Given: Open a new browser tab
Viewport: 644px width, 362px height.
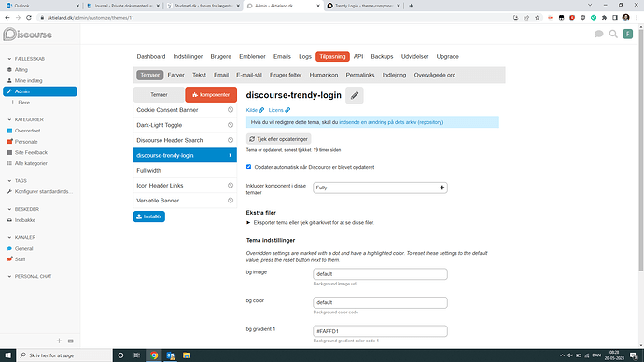Looking at the screenshot, I should click(411, 6).
